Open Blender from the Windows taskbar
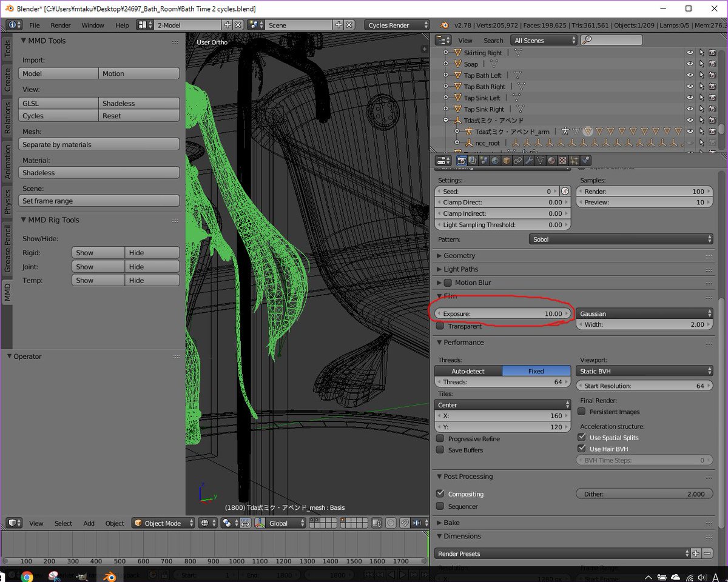The height and width of the screenshot is (582, 728). pyautogui.click(x=110, y=577)
